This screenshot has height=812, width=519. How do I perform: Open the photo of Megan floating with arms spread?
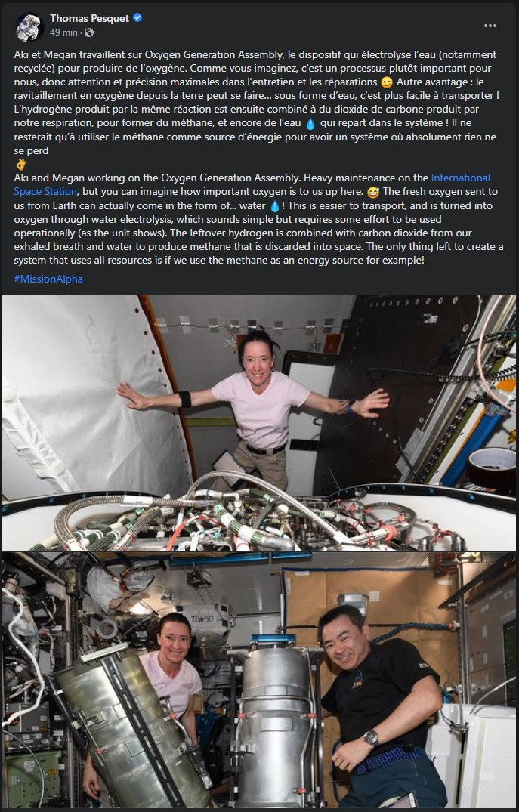coord(259,422)
